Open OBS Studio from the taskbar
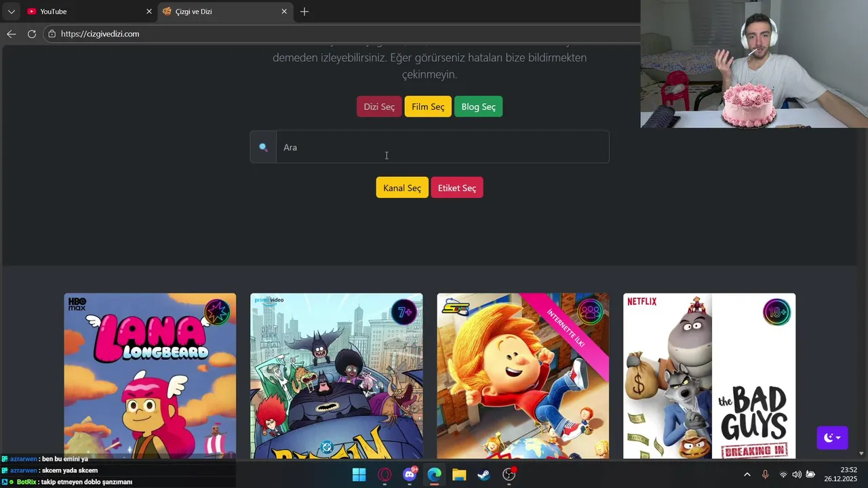The height and width of the screenshot is (488, 868). (509, 474)
